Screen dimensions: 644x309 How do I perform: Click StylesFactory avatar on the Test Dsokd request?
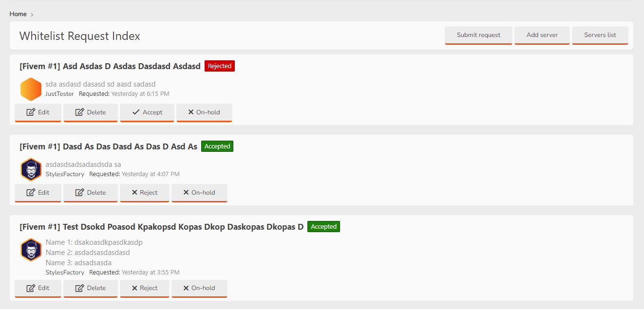point(31,250)
